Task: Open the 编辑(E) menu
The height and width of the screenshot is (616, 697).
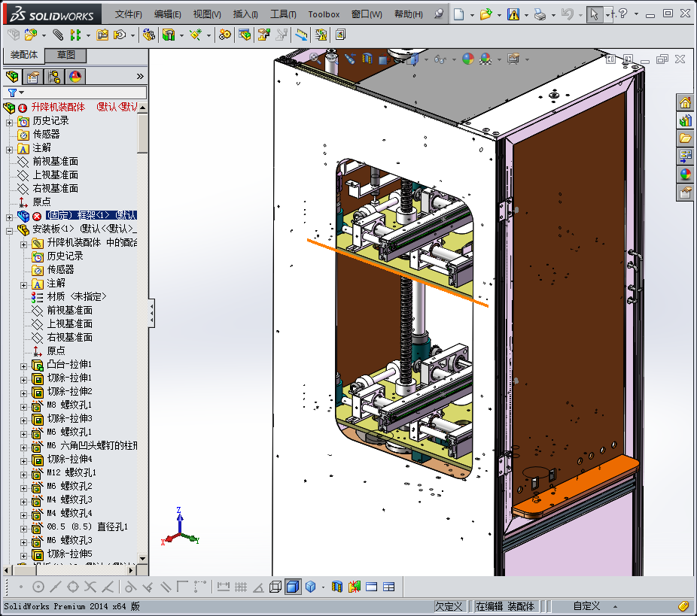Action: click(168, 14)
